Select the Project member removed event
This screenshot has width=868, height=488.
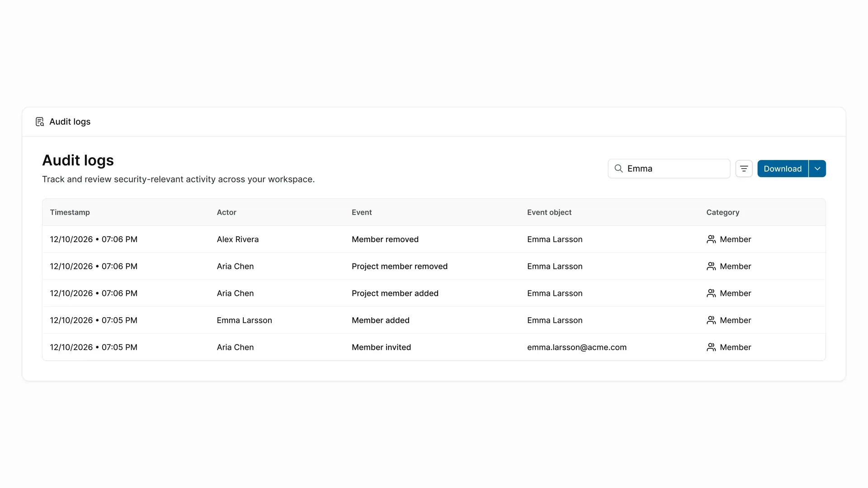(x=400, y=267)
